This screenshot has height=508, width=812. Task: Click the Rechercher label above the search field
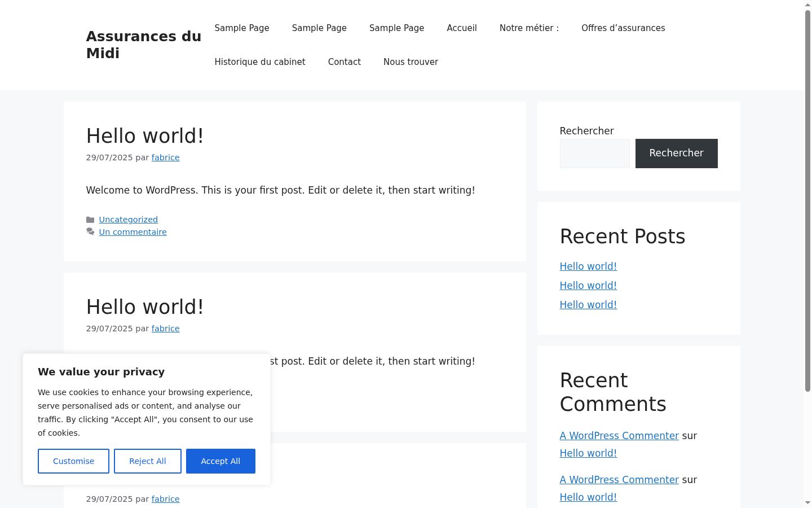pos(586,131)
